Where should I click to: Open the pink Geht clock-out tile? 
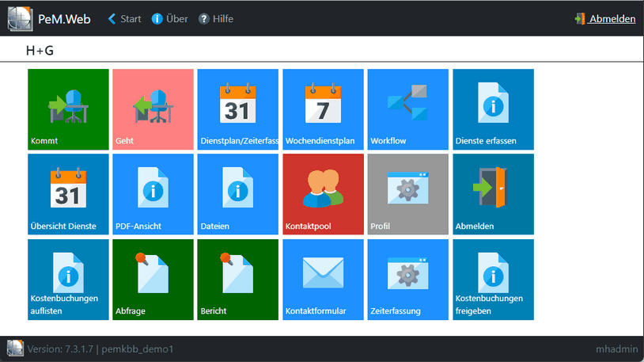click(x=153, y=109)
